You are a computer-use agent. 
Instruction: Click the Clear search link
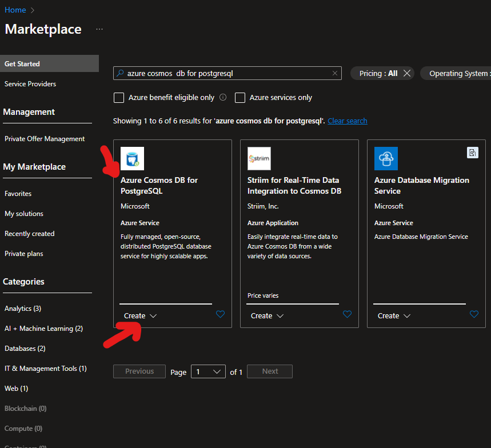point(348,121)
